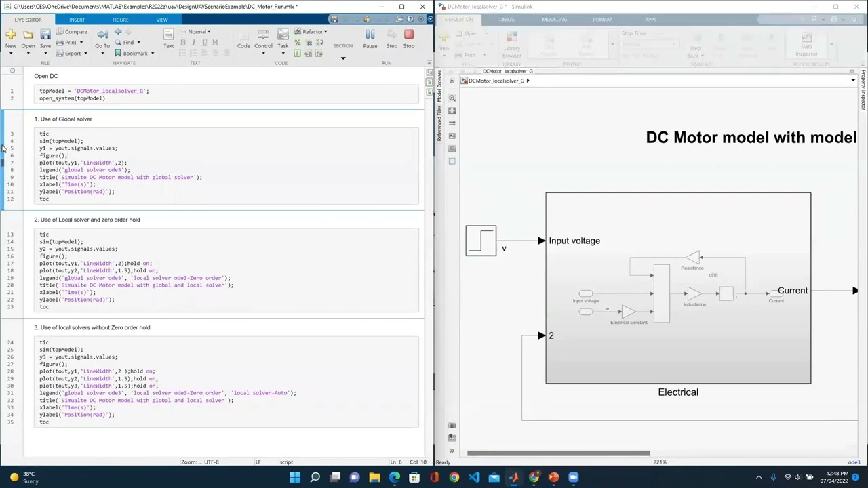Open the Find dropdown
The image size is (868, 488).
(x=127, y=43)
